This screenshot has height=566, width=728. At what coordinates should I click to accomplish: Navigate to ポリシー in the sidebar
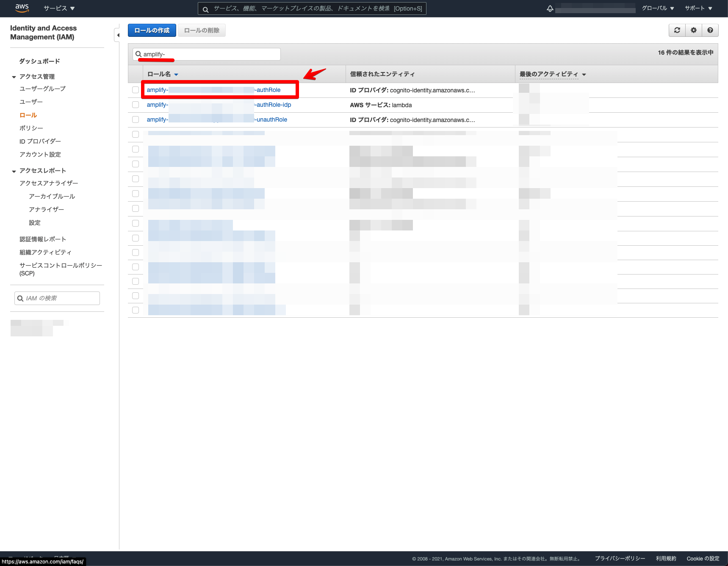click(x=32, y=128)
